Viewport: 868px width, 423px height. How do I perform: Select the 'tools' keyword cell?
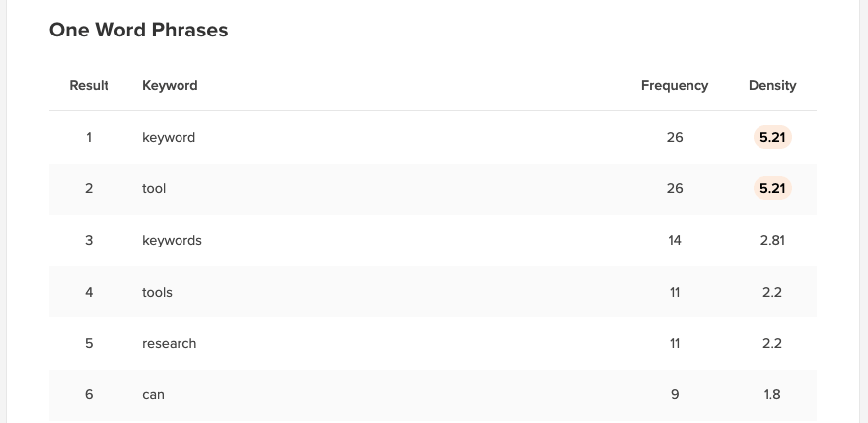coord(157,292)
